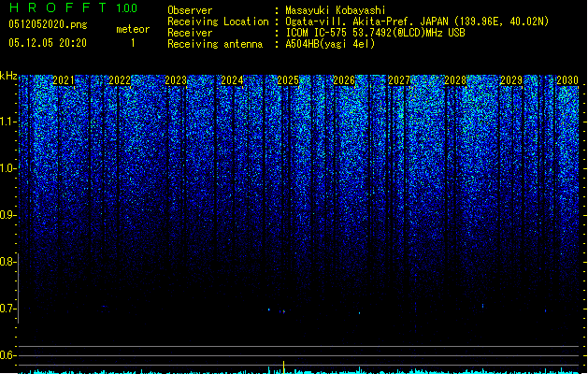Click the yellow peak in the signal-level graph

[x=284, y=367]
